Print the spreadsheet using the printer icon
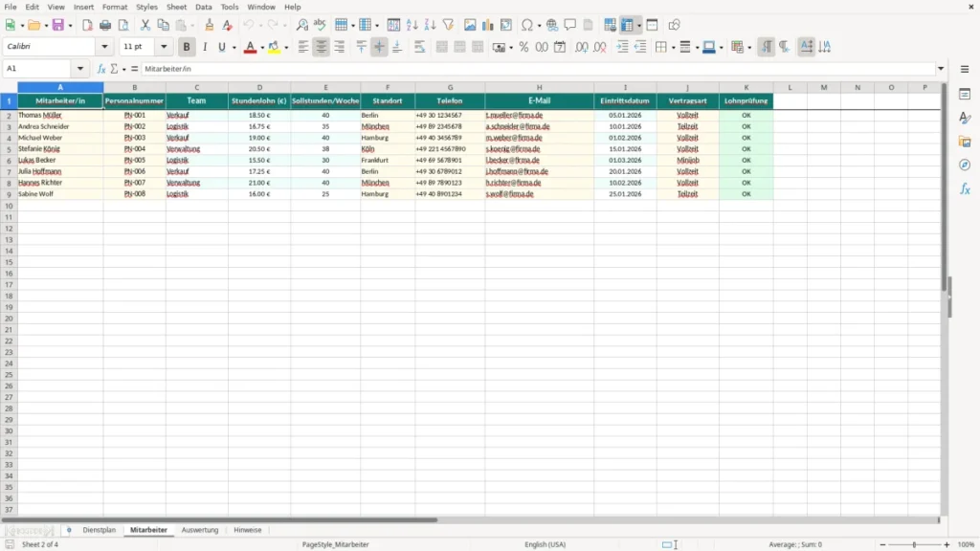980x551 pixels. pos(105,25)
